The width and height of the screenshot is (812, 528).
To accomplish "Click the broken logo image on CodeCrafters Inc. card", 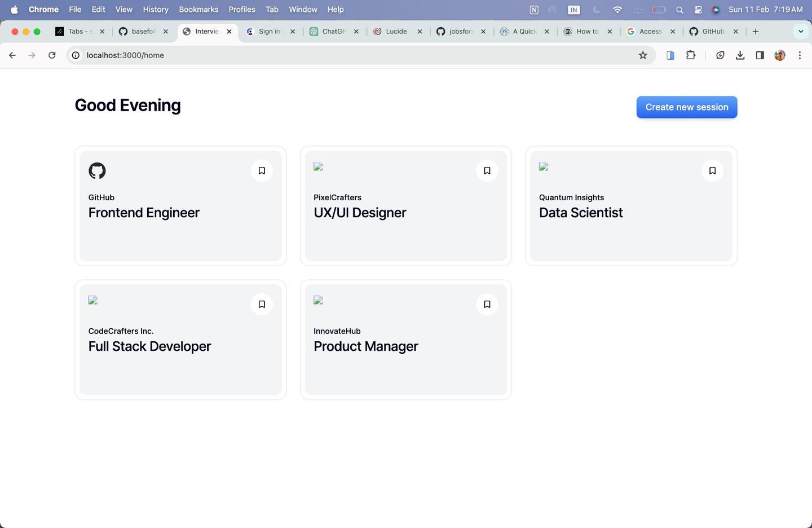I will (x=93, y=300).
